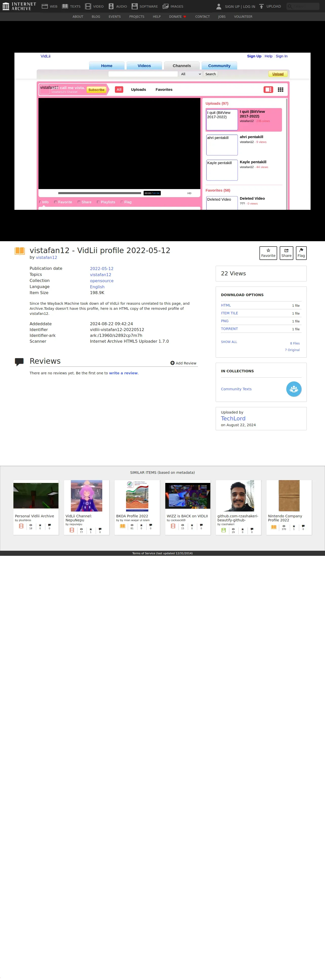Click the user account icon

[219, 7]
